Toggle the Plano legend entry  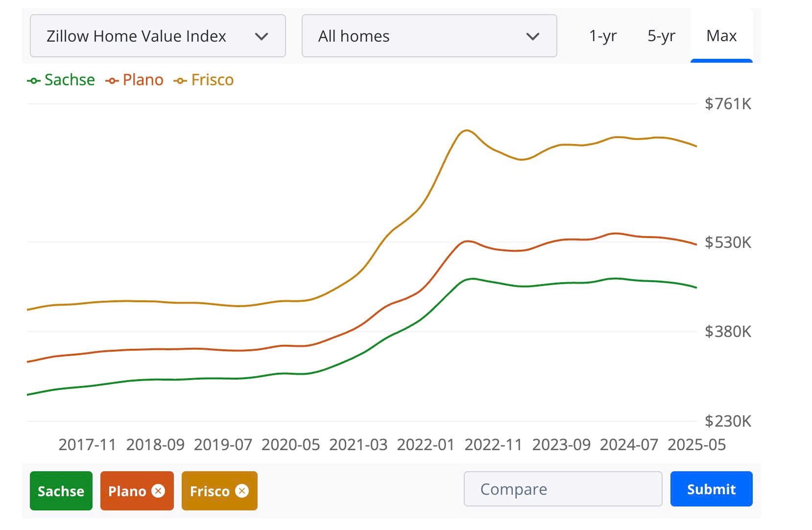[x=135, y=80]
